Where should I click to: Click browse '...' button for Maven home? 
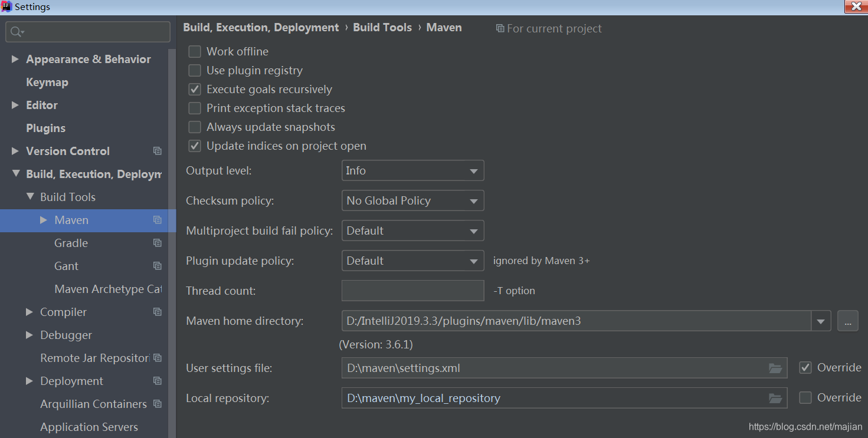[x=848, y=321]
